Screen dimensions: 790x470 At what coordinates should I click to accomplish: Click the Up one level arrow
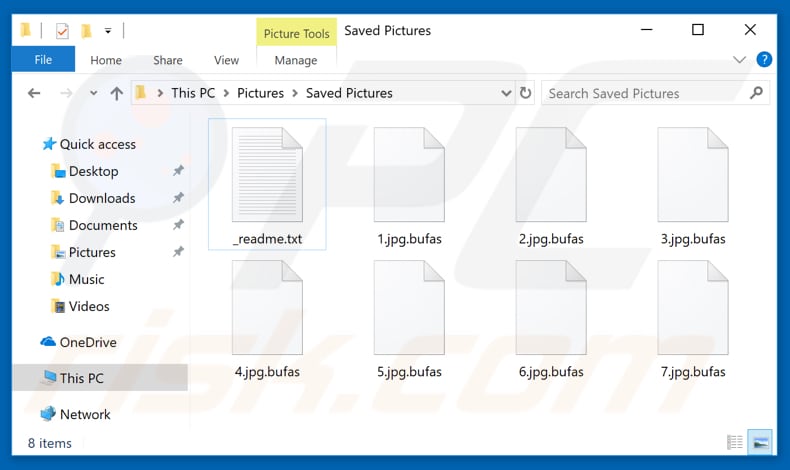click(116, 93)
